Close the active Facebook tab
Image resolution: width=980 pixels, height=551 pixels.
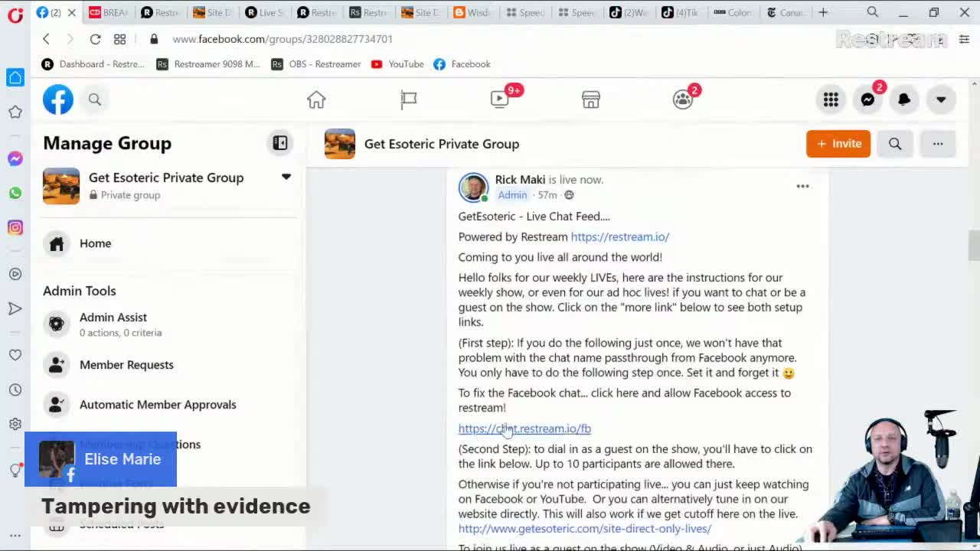pyautogui.click(x=72, y=12)
